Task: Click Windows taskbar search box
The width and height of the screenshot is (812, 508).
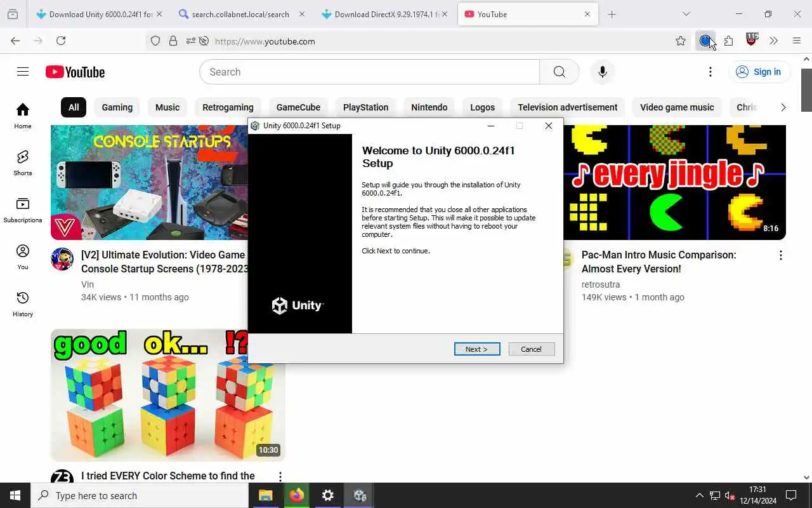Action: (140, 495)
